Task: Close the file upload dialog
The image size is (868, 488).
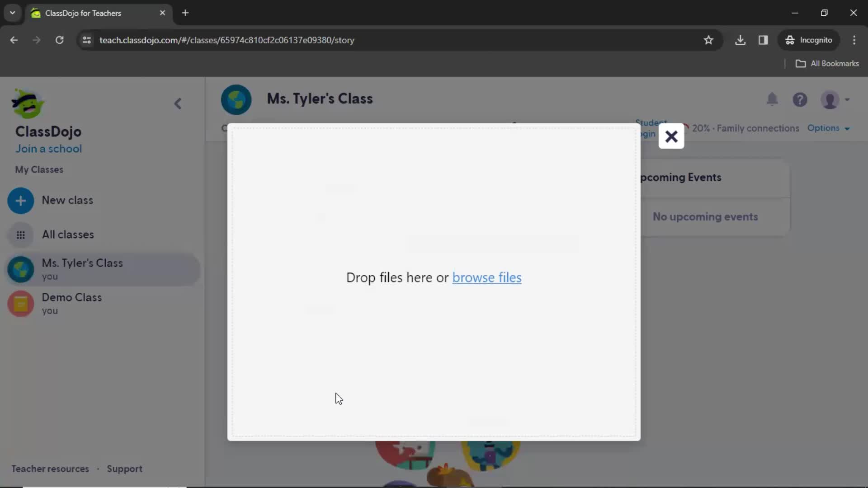Action: pyautogui.click(x=671, y=136)
